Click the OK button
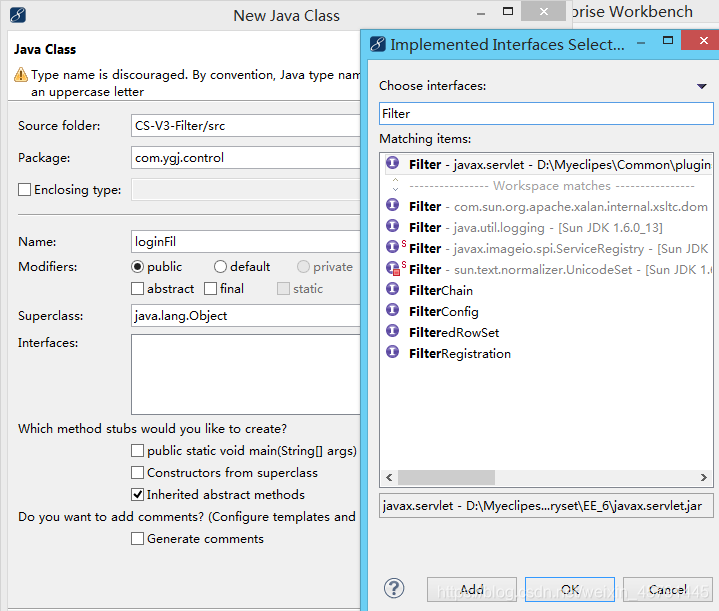 570,589
